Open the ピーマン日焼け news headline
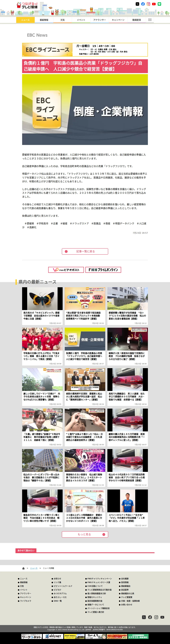This screenshot has width=170, height=644. click(42, 397)
